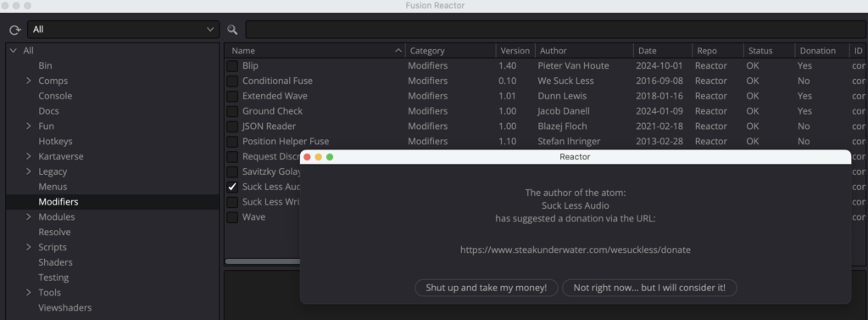The width and height of the screenshot is (868, 320).
Task: Sort by the Author column header
Action: click(x=584, y=50)
